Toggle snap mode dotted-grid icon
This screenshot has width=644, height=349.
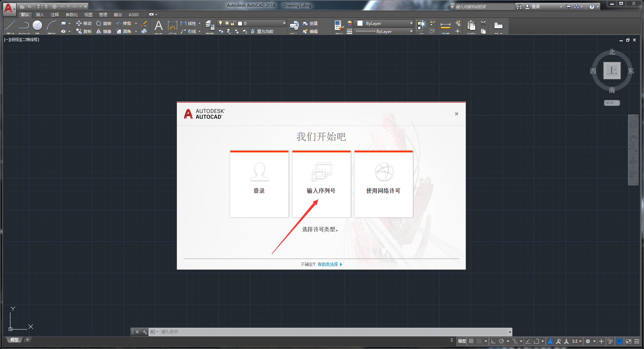tap(479, 341)
